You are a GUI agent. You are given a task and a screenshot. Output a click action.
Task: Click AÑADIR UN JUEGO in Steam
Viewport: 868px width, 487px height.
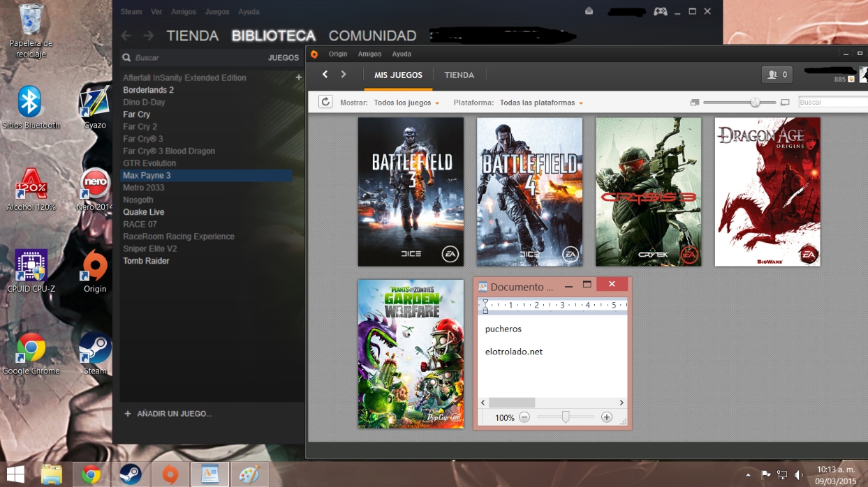click(x=168, y=414)
